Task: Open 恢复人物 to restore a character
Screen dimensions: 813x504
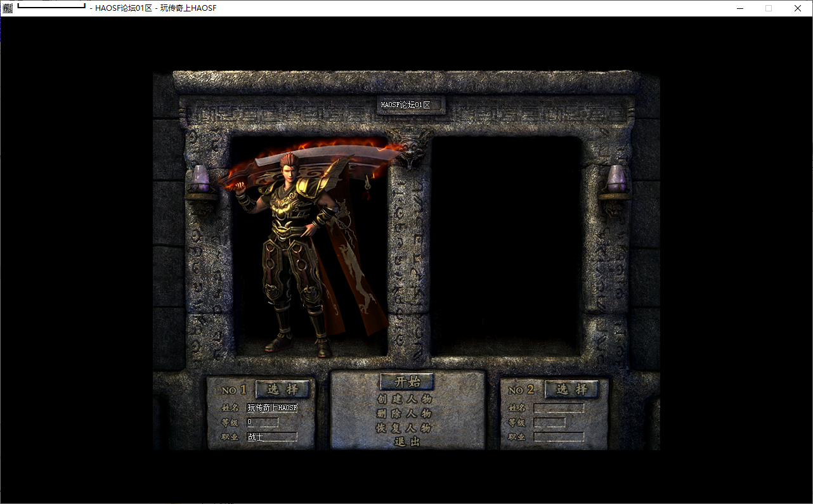Action: click(405, 428)
